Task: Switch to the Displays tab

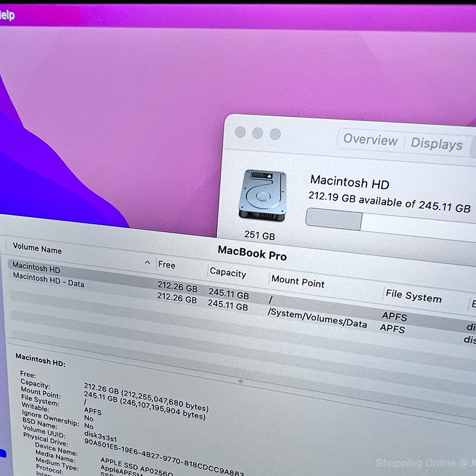Action: (436, 143)
